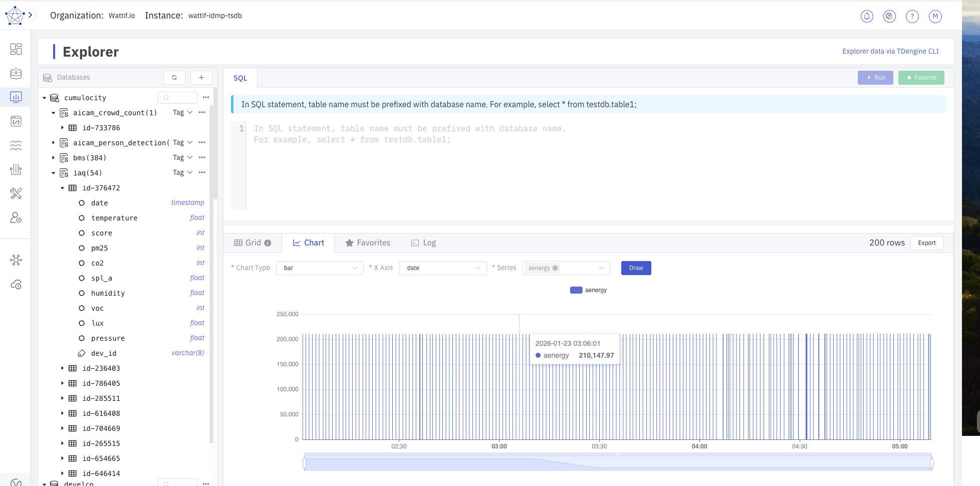Open the Explorer chart icon in sidebar
The image size is (980, 486).
coord(16,97)
